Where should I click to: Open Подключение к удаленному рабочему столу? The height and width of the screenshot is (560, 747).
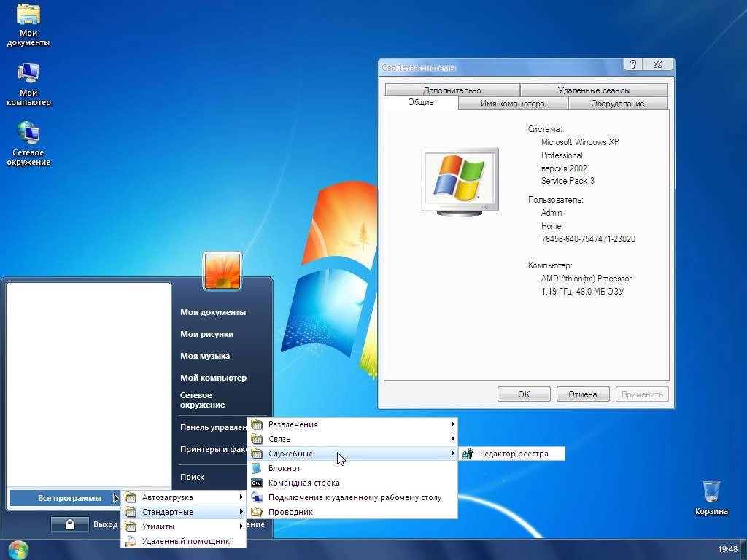(x=352, y=497)
